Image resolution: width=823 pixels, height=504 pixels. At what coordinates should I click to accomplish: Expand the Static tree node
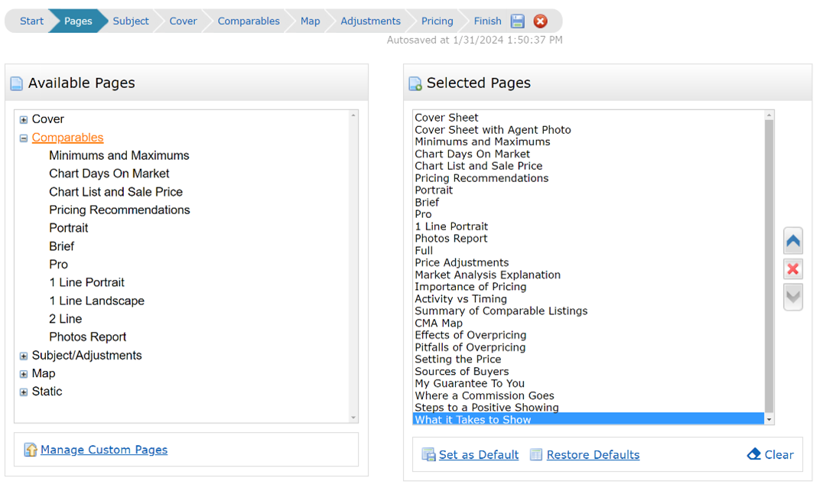click(x=24, y=392)
